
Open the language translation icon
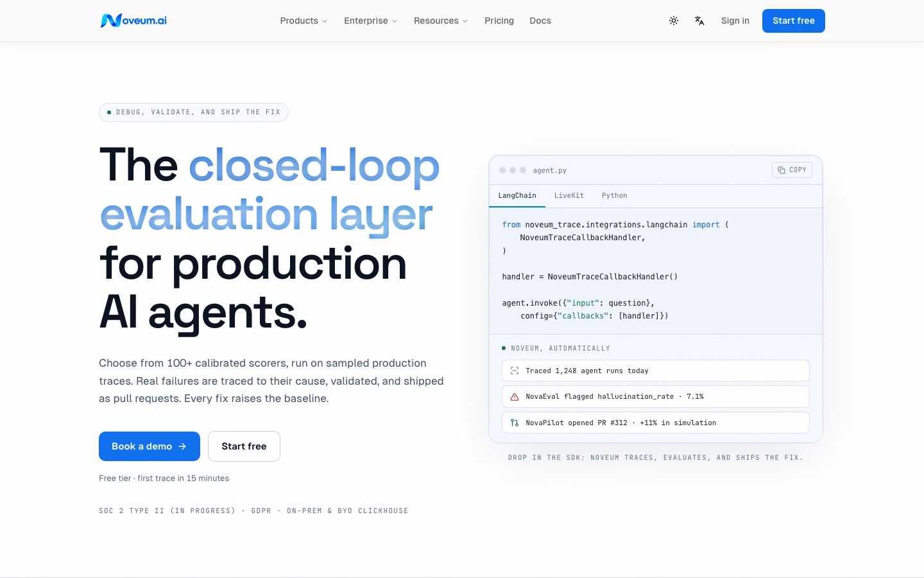coord(699,21)
